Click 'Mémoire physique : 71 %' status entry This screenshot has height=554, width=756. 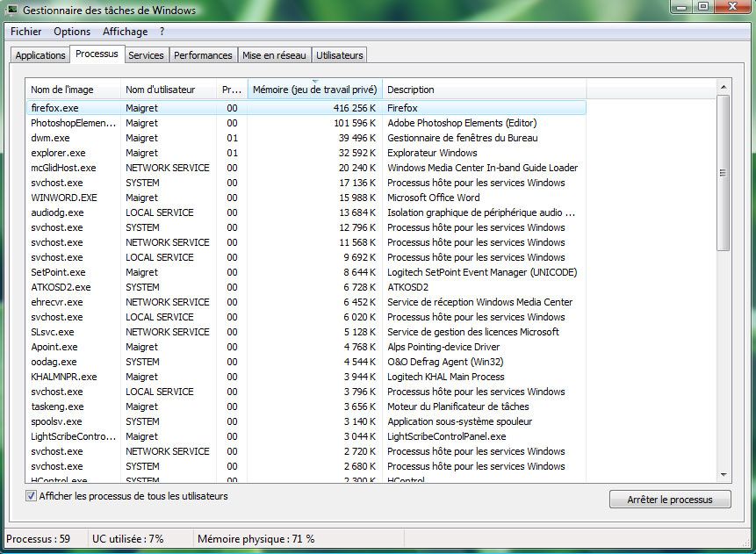256,539
